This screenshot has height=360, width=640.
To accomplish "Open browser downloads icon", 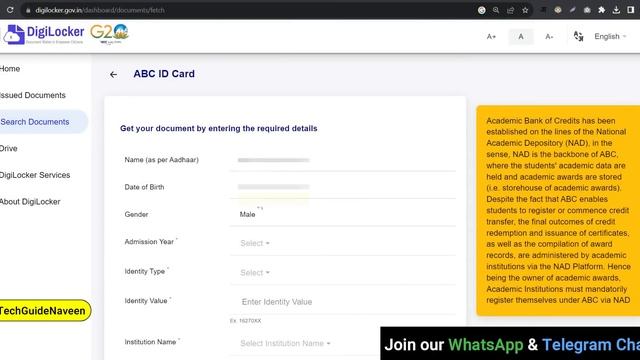I will [x=616, y=10].
